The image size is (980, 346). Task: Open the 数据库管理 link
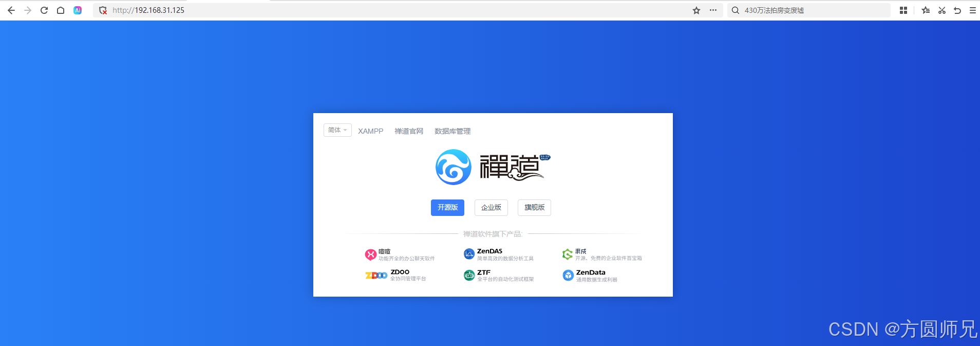(453, 131)
